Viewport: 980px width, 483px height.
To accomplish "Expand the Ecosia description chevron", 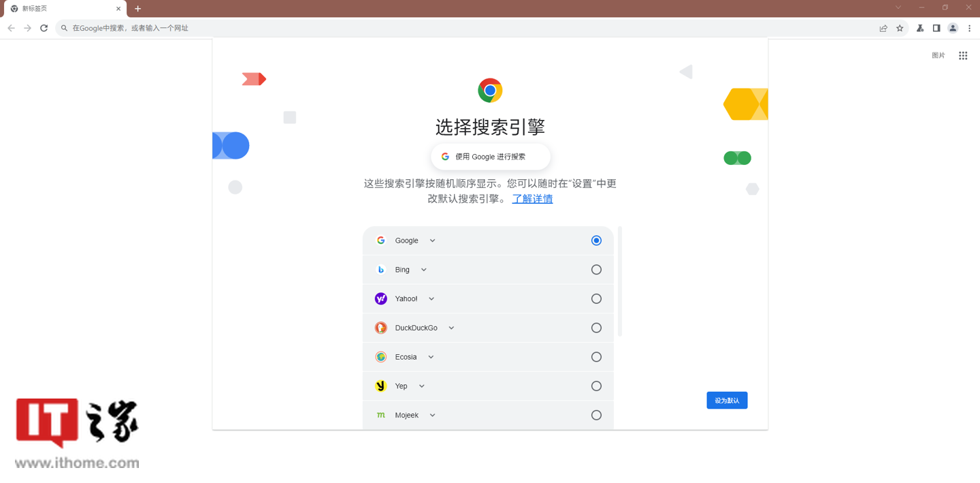I will click(431, 357).
